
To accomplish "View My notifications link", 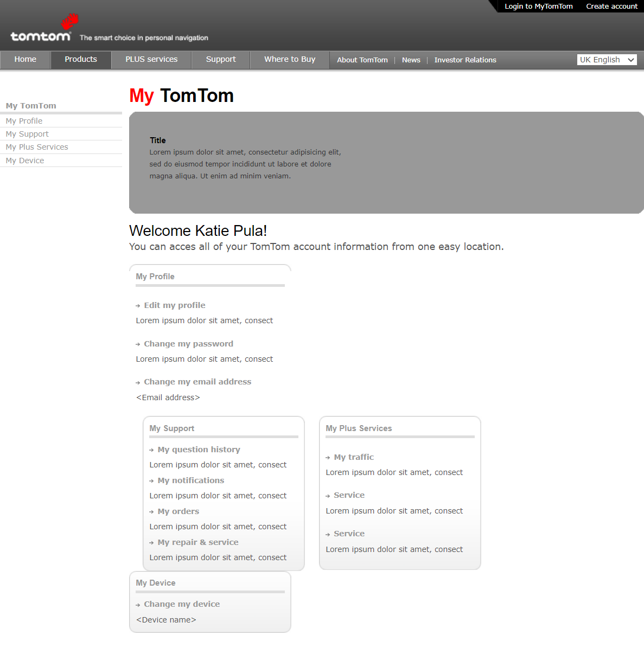I will coord(191,480).
